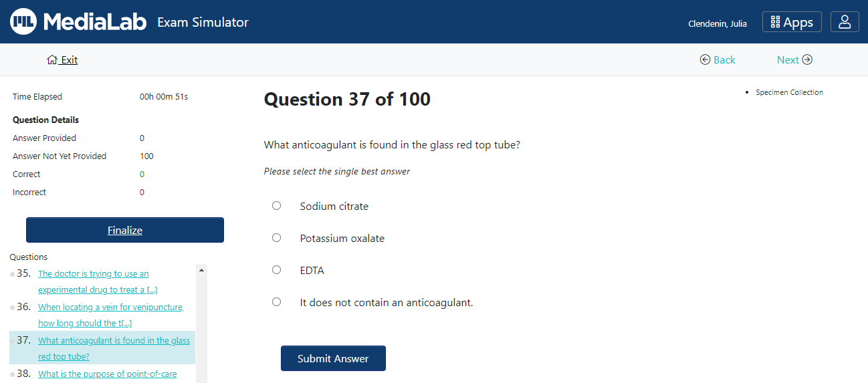
Task: Open the Apps grid menu
Action: (x=792, y=22)
